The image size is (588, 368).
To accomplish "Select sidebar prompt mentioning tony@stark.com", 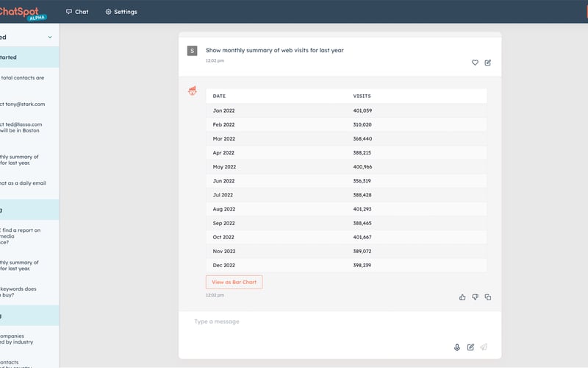I will (x=23, y=104).
